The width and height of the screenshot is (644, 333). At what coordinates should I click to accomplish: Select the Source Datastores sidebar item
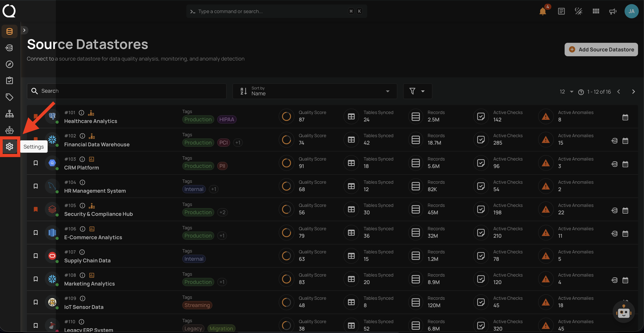(10, 31)
